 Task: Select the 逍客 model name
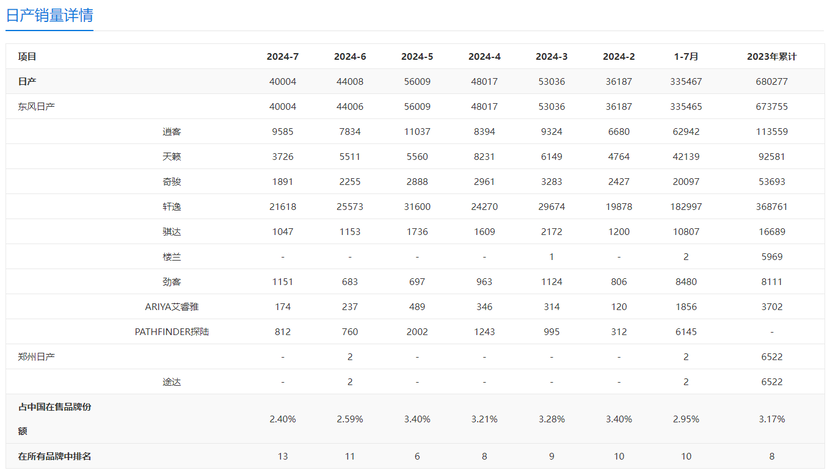pyautogui.click(x=172, y=132)
